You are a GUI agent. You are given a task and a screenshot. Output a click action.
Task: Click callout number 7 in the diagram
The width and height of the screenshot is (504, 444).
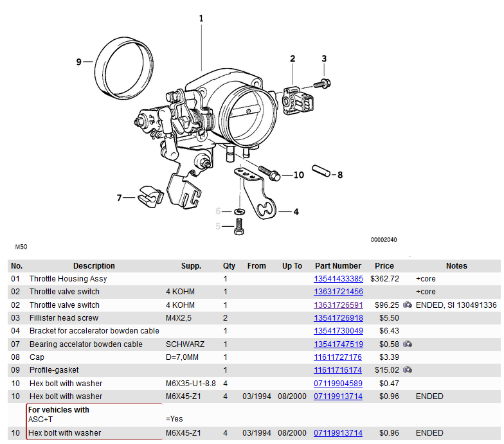tap(119, 198)
